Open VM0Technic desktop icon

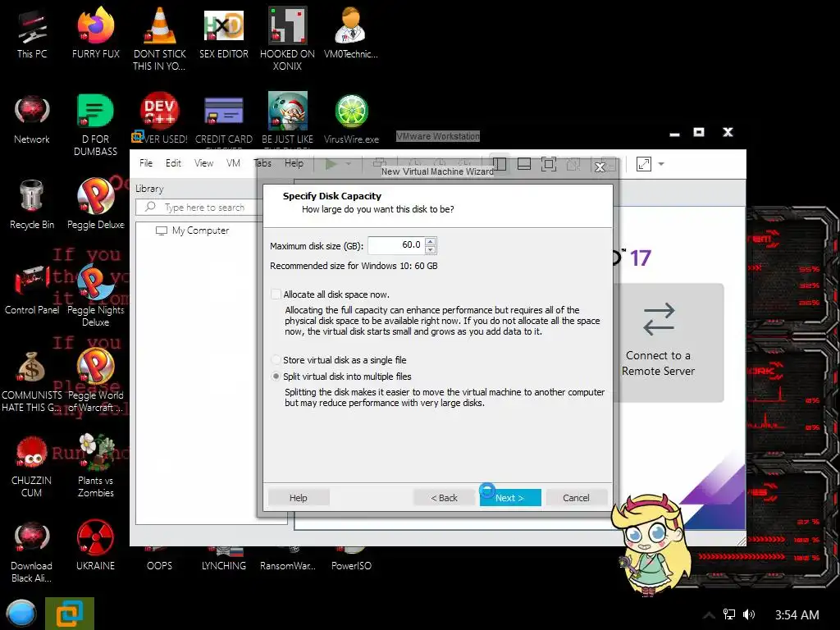(351, 33)
